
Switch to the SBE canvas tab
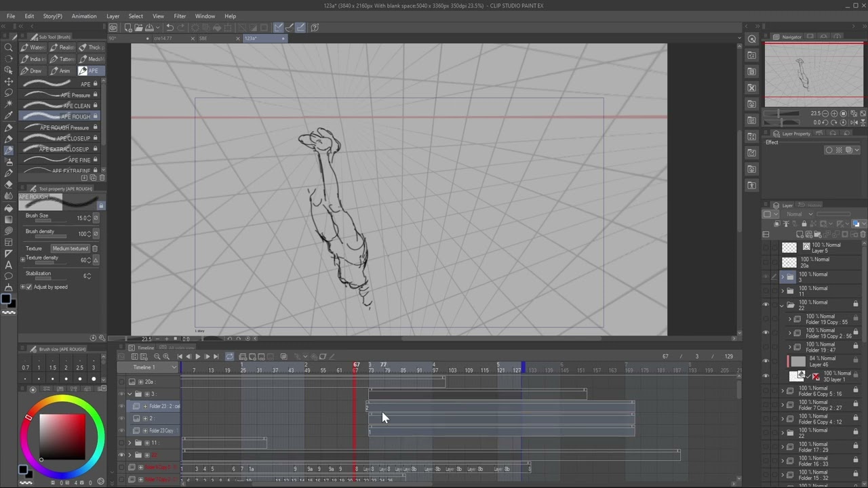click(203, 39)
